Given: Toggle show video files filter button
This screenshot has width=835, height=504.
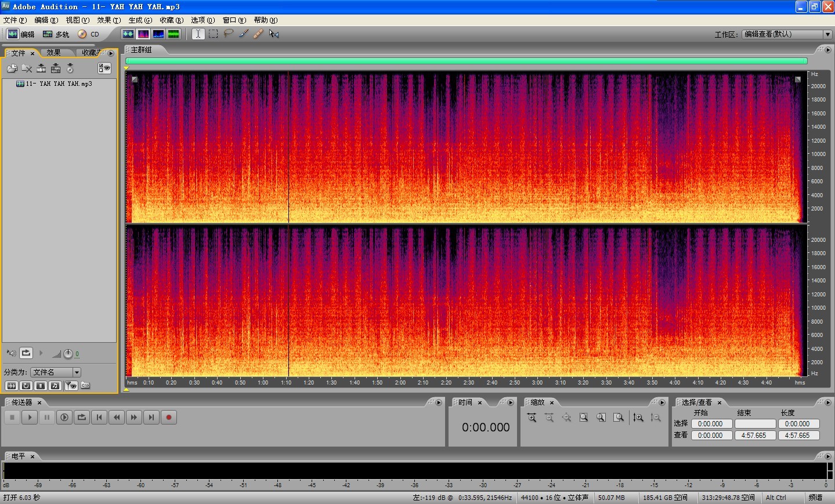Looking at the screenshot, I should pyautogui.click(x=41, y=386).
